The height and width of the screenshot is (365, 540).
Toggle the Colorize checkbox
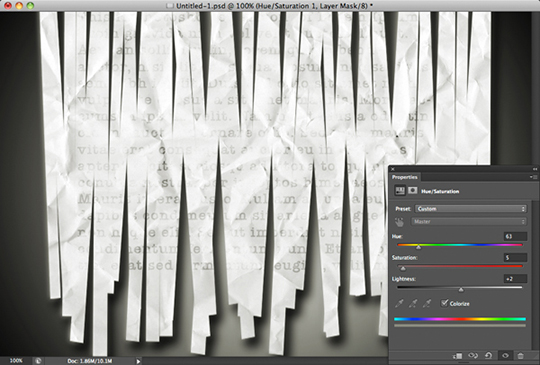click(444, 303)
